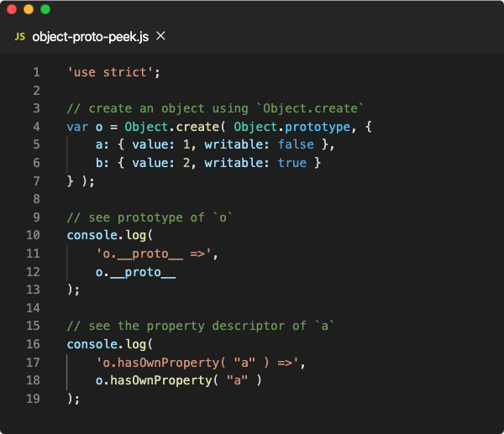The height and width of the screenshot is (434, 504).
Task: Click line number 4 in gutter
Action: [37, 127]
